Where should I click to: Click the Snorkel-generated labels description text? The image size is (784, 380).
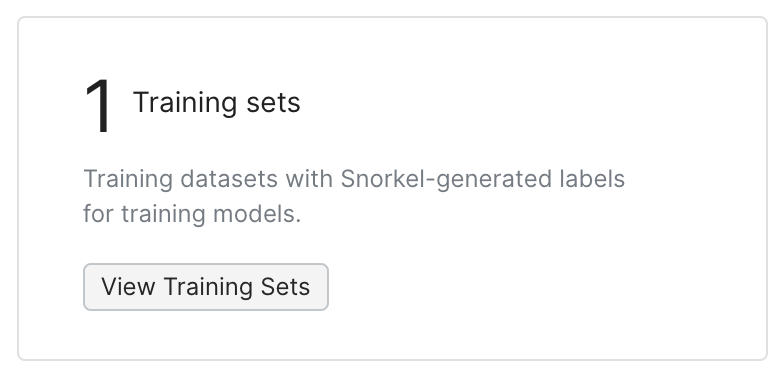click(x=354, y=196)
